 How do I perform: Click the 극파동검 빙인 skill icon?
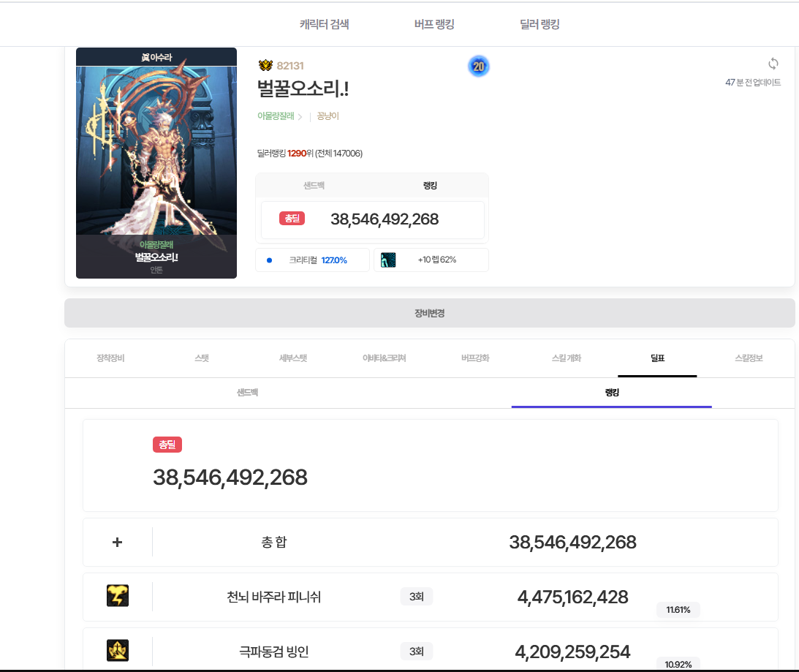pos(118,650)
